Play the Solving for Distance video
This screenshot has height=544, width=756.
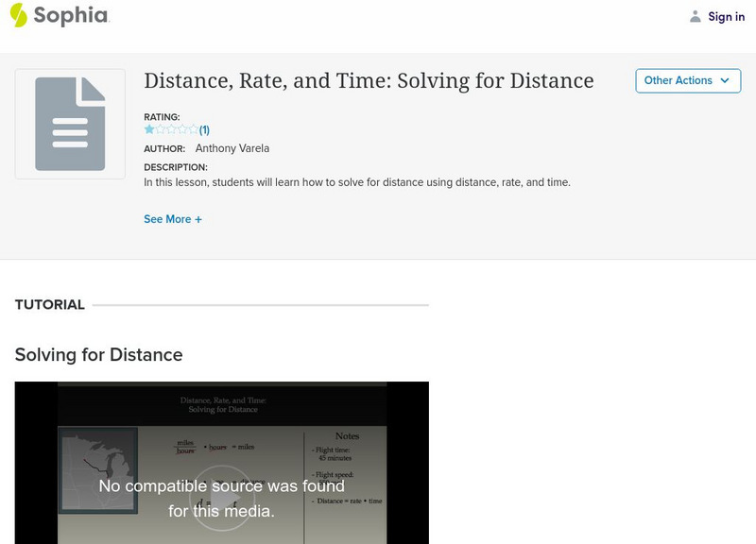222,499
